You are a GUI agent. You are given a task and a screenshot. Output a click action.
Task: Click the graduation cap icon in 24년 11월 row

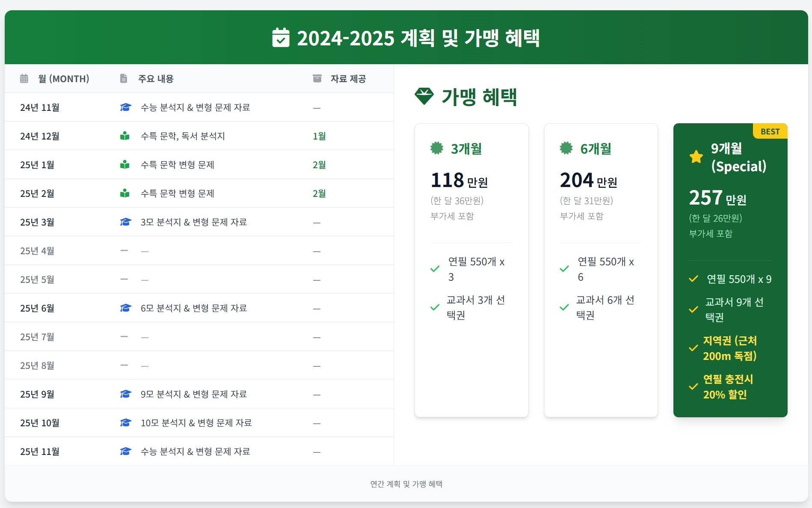point(125,107)
